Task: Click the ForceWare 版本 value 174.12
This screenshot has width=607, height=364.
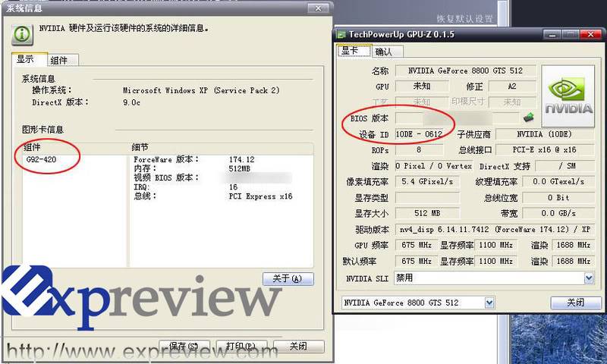Action: [241, 159]
